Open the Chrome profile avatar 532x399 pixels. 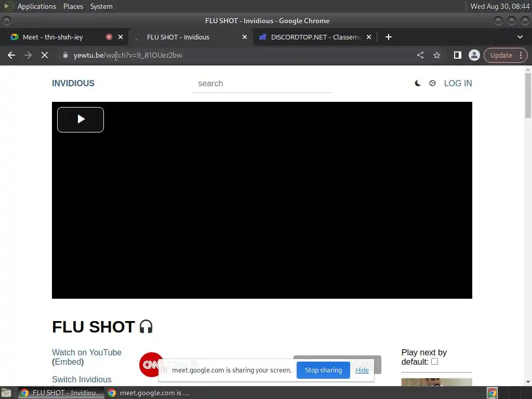(x=474, y=55)
